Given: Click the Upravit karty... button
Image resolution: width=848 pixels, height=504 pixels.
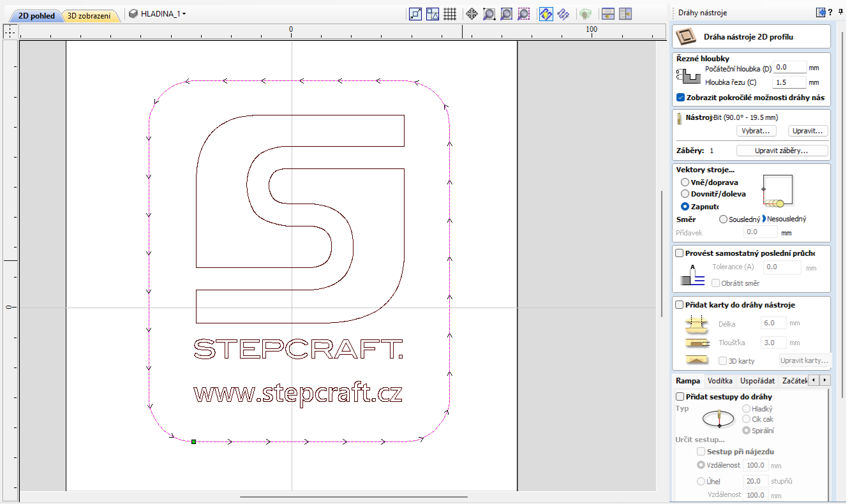Looking at the screenshot, I should (x=805, y=360).
